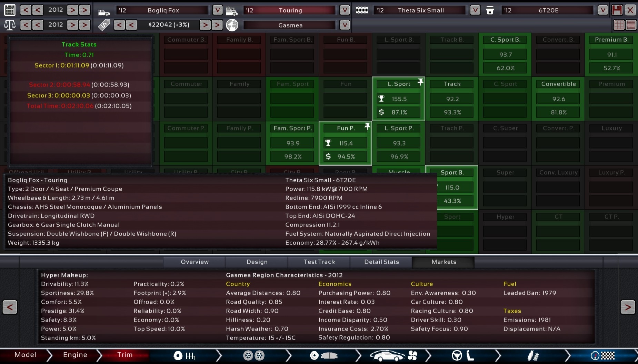
Task: Select the Premium B. market tile
Action: (611, 54)
